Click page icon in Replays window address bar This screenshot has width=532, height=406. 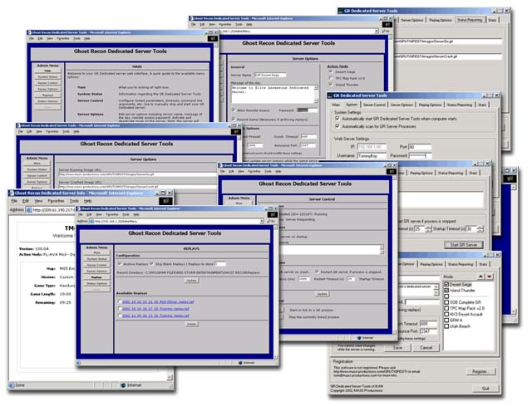click(91, 222)
